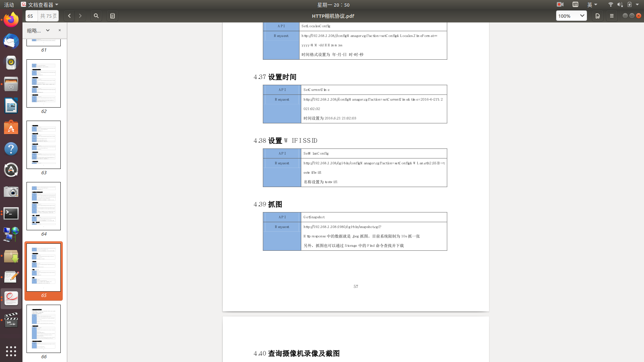The image size is (644, 362).
Task: Open the clock and calendar panel
Action: pos(333,5)
